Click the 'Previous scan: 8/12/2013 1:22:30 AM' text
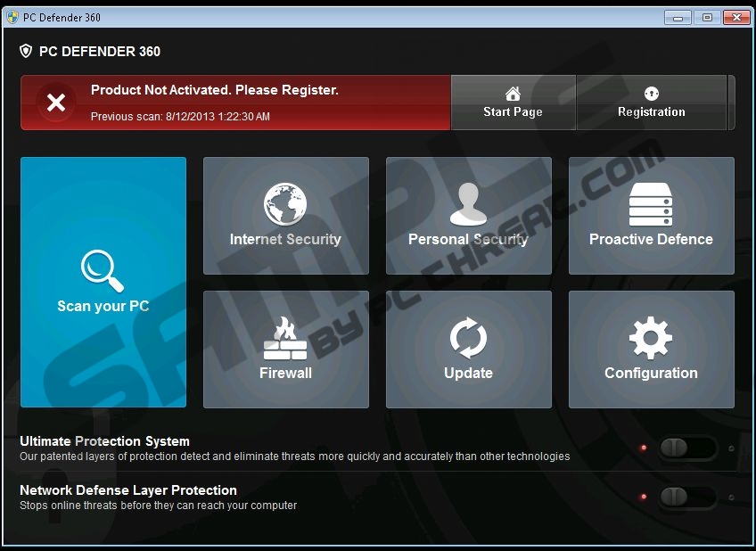756x551 pixels. (x=180, y=116)
